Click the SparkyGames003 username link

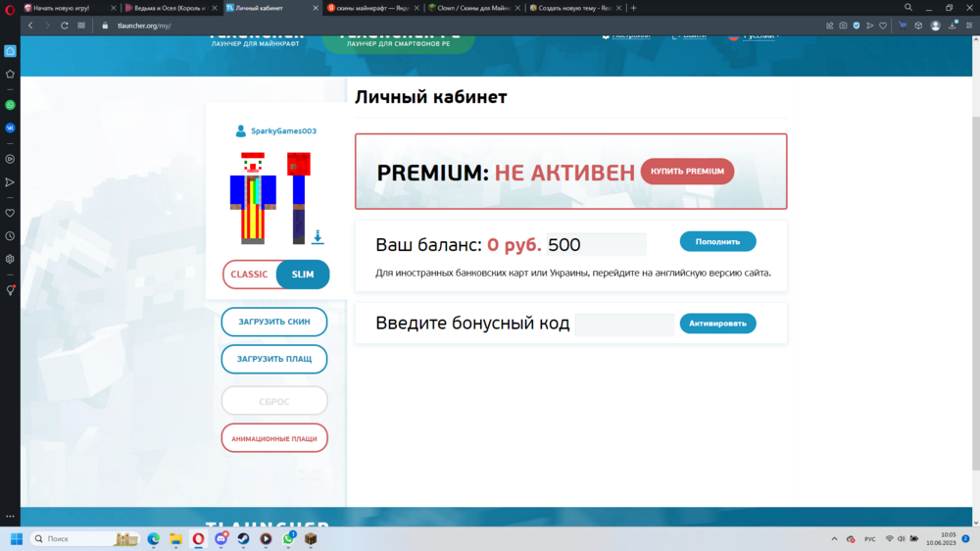click(x=283, y=130)
